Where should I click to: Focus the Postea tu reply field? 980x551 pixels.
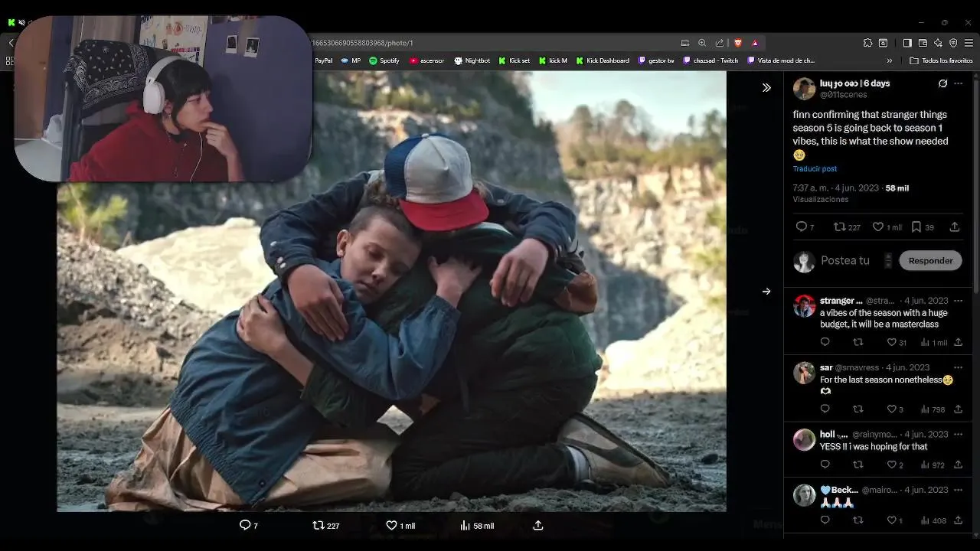pyautogui.click(x=845, y=260)
